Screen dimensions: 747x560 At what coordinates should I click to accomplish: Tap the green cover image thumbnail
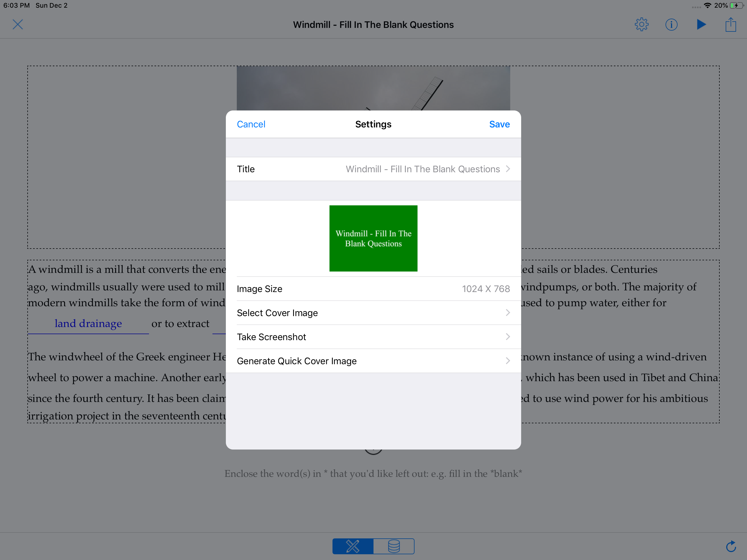(373, 238)
